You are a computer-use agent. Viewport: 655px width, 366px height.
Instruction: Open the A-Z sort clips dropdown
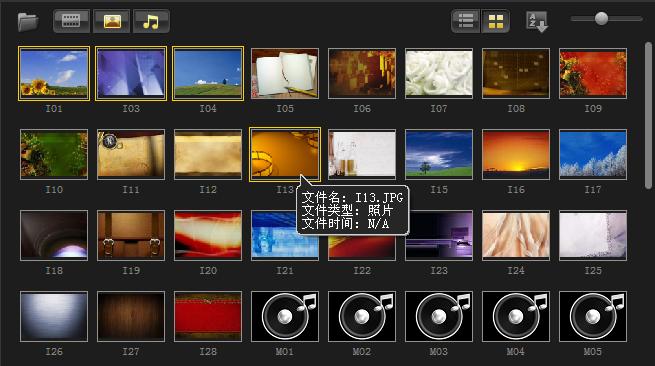click(x=536, y=22)
